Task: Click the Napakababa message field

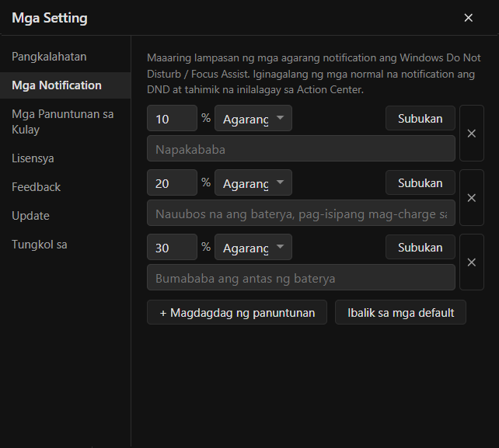Action: point(301,148)
